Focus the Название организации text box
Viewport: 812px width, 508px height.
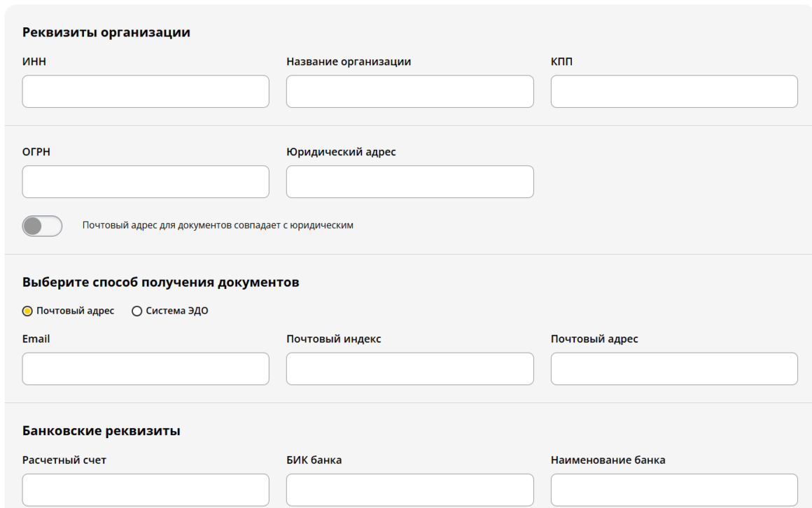tap(409, 92)
